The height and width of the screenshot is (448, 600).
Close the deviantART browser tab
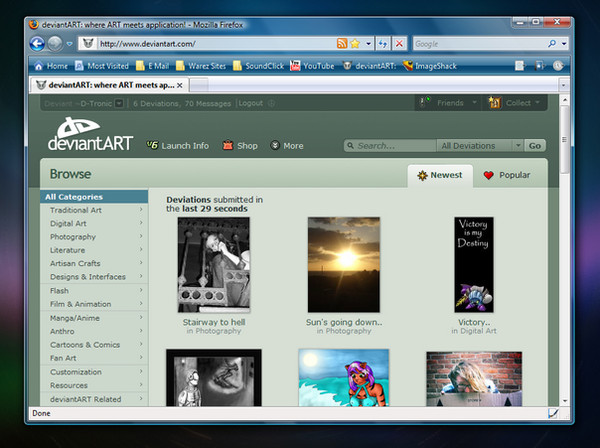point(179,85)
